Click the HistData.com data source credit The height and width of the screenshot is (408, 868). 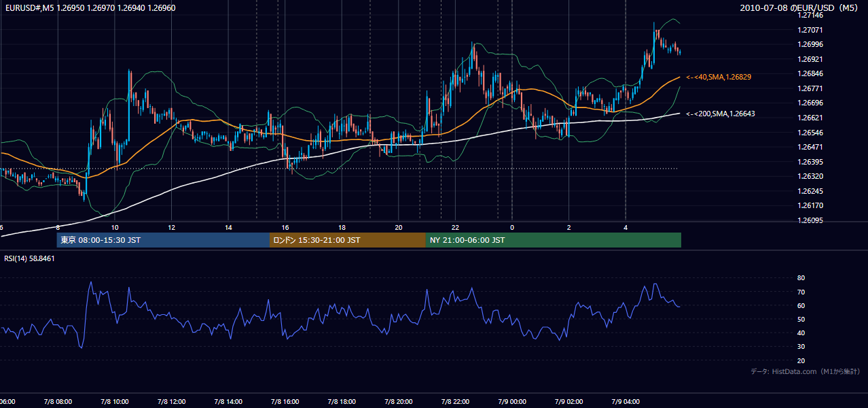(806, 371)
